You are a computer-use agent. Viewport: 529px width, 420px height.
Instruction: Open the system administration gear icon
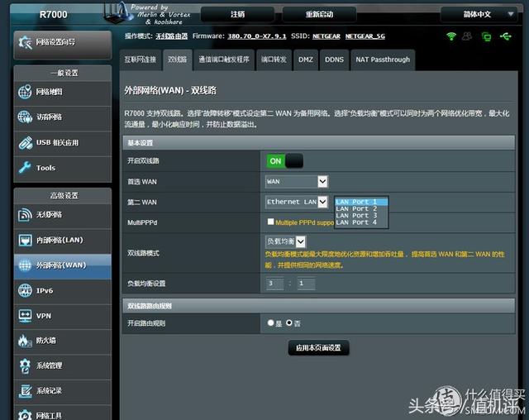point(25,365)
